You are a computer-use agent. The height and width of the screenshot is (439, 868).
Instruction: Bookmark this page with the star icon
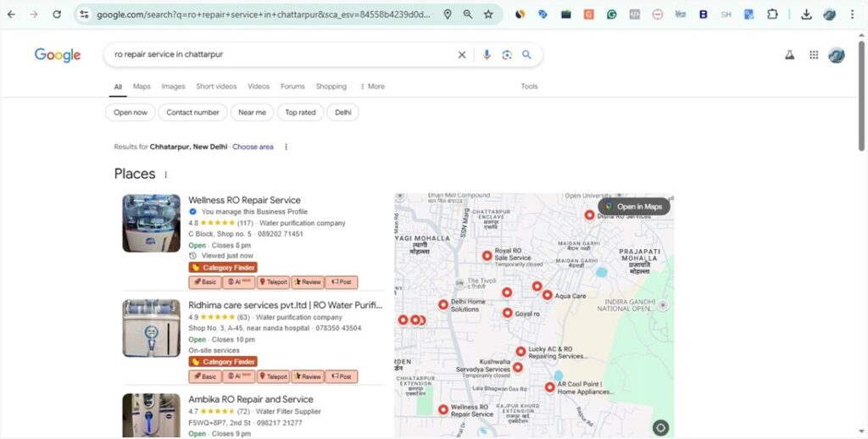pyautogui.click(x=488, y=14)
